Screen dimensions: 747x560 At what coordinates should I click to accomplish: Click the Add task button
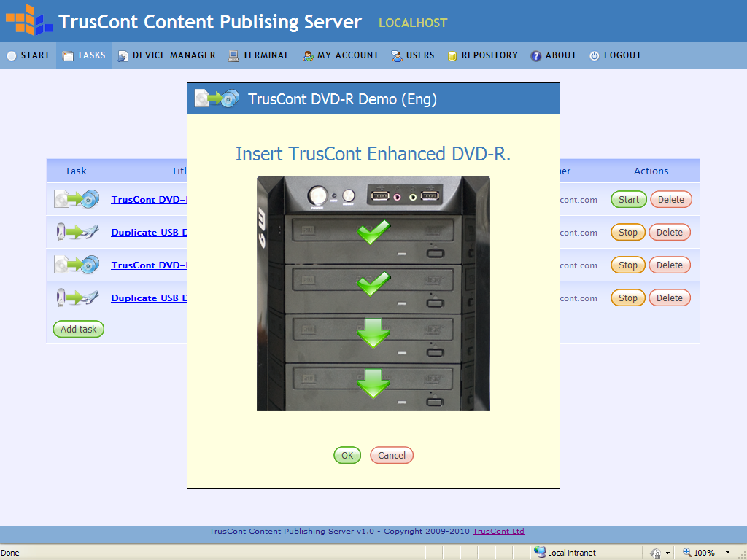78,329
